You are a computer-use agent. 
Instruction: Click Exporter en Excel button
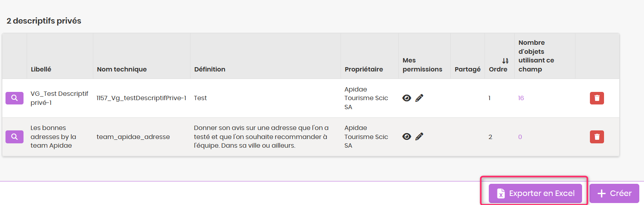535,193
